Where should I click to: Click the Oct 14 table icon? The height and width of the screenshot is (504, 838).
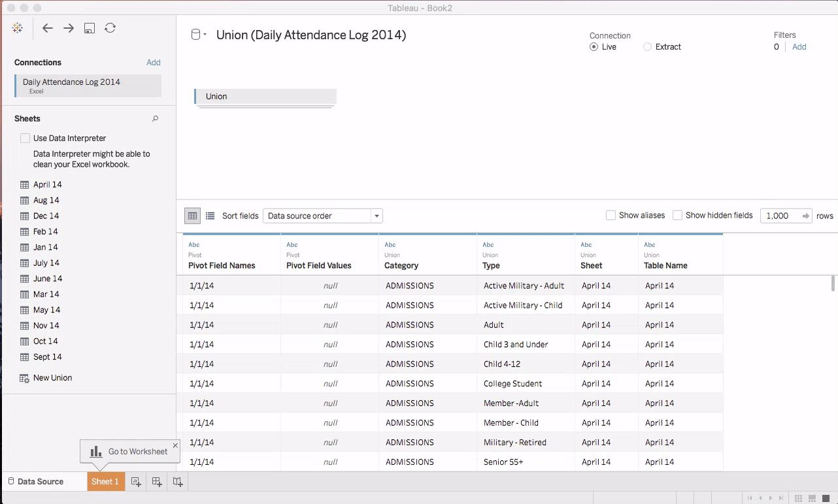25,342
